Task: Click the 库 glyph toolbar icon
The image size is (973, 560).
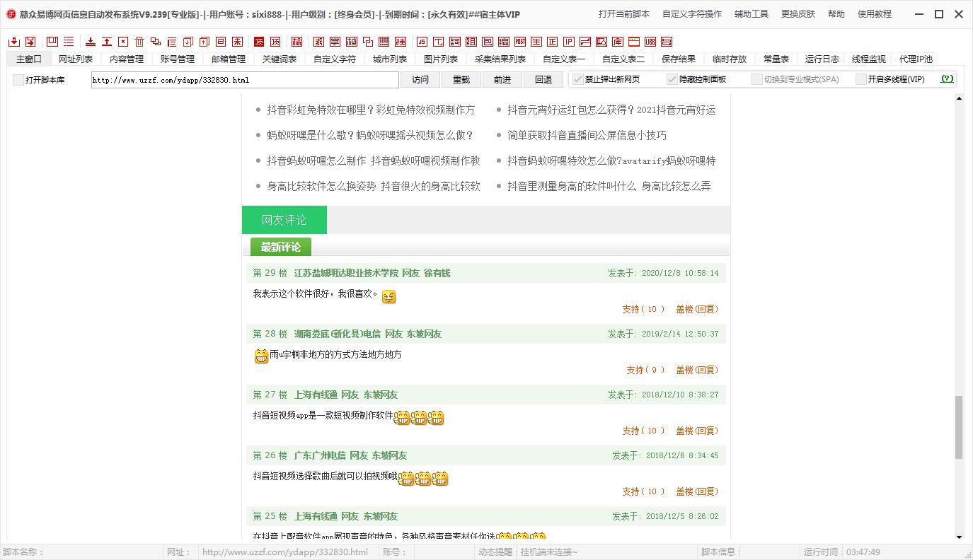Action: [x=618, y=42]
